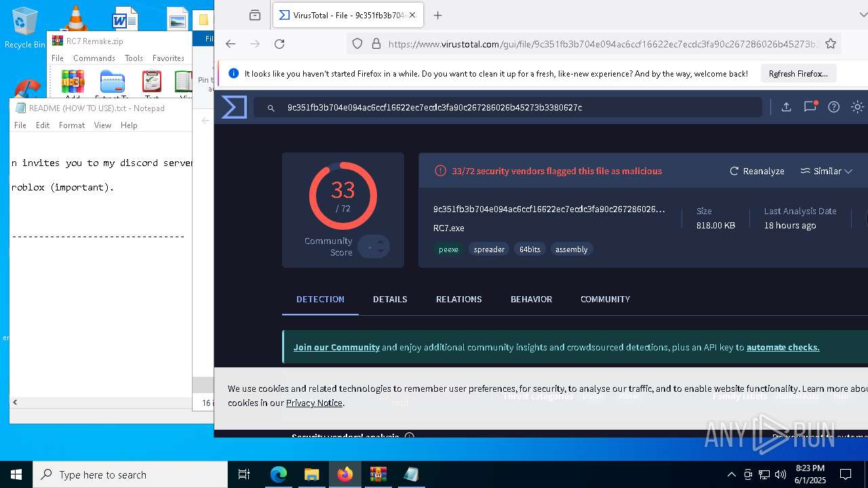Click the taskbar search box
Screen dimensions: 868x488
(x=130, y=474)
